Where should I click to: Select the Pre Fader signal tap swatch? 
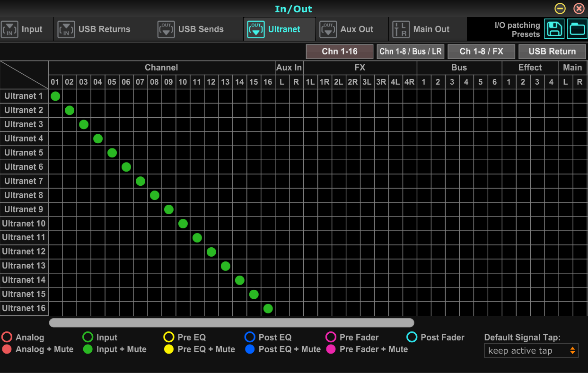click(331, 337)
